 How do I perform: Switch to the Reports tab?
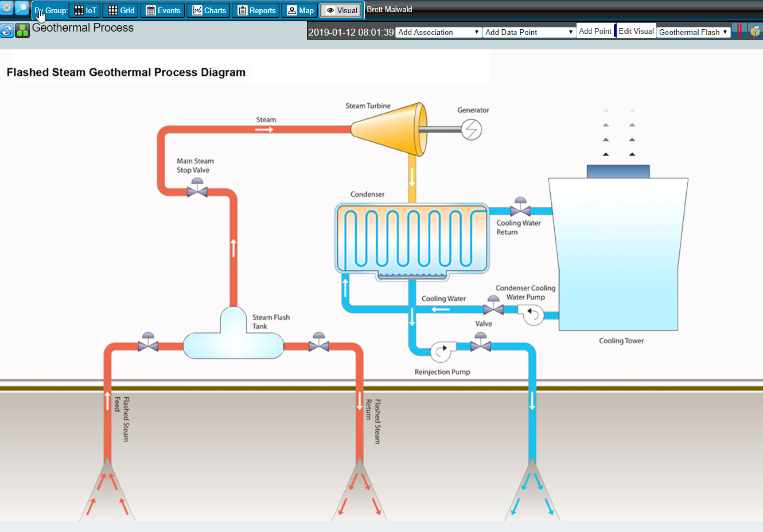(255, 10)
